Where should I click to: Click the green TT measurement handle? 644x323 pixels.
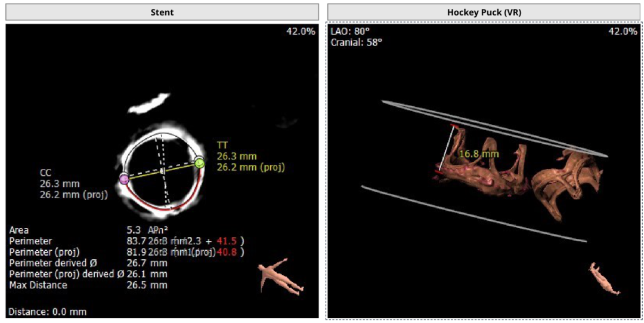pos(200,163)
